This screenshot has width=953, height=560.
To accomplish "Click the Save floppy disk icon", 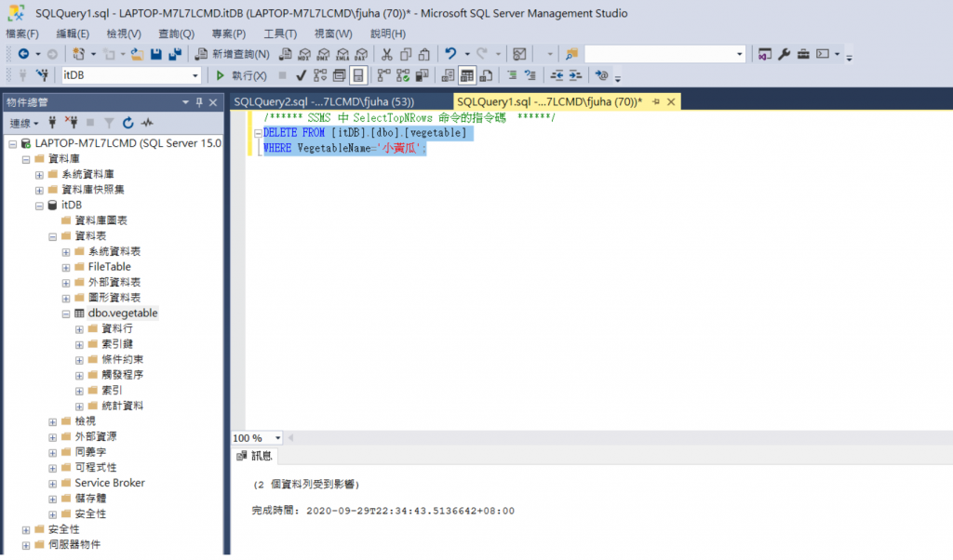I will click(156, 54).
